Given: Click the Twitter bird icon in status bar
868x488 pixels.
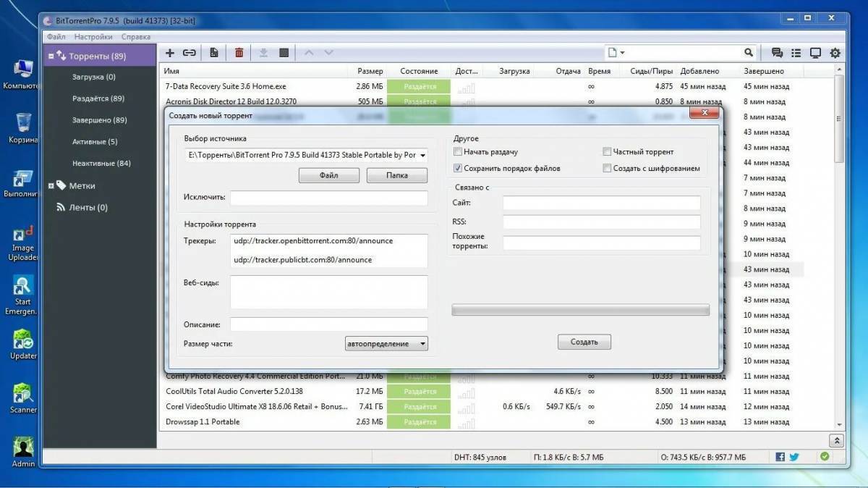Looking at the screenshot, I should [x=793, y=457].
